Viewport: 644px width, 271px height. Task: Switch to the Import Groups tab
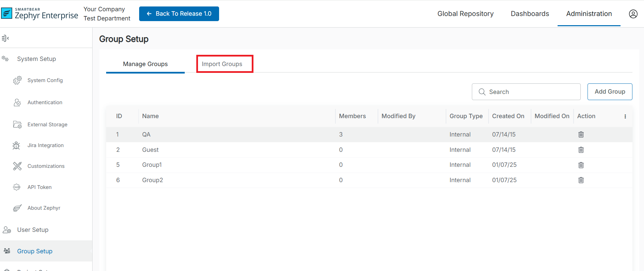(222, 64)
